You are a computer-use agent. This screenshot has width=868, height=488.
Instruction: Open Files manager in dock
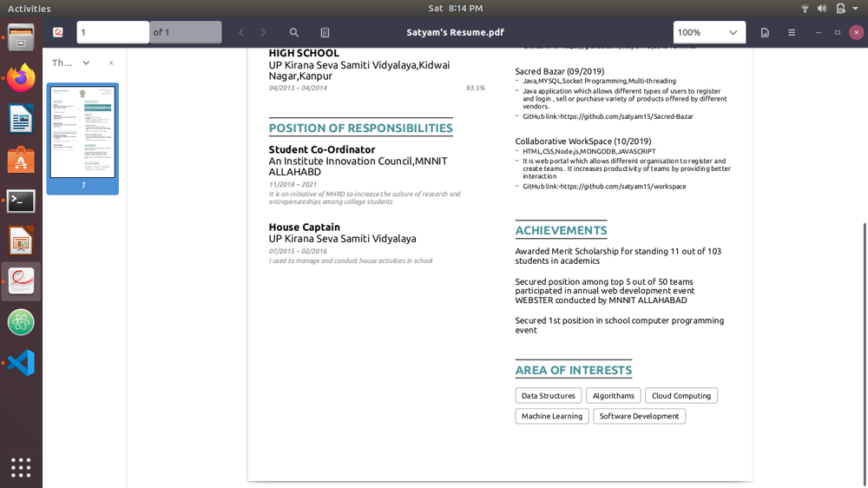point(21,38)
